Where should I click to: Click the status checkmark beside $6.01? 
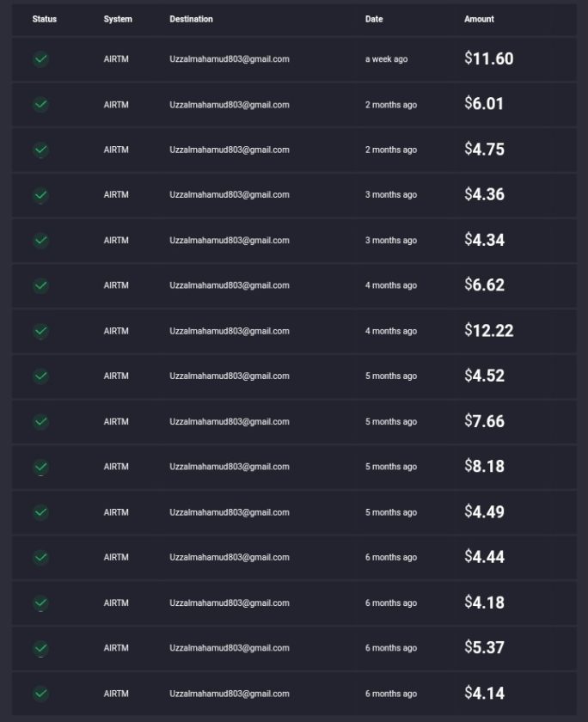41,105
